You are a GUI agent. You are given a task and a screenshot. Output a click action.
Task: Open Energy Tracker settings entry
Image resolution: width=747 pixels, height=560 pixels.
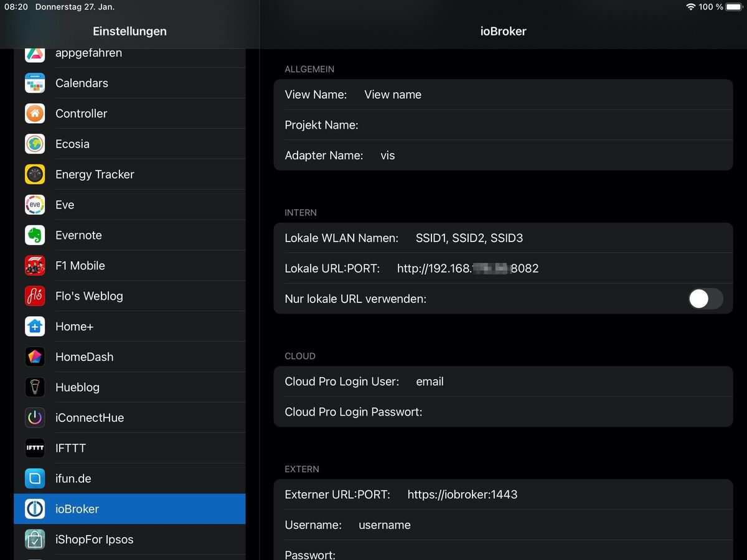pyautogui.click(x=129, y=174)
